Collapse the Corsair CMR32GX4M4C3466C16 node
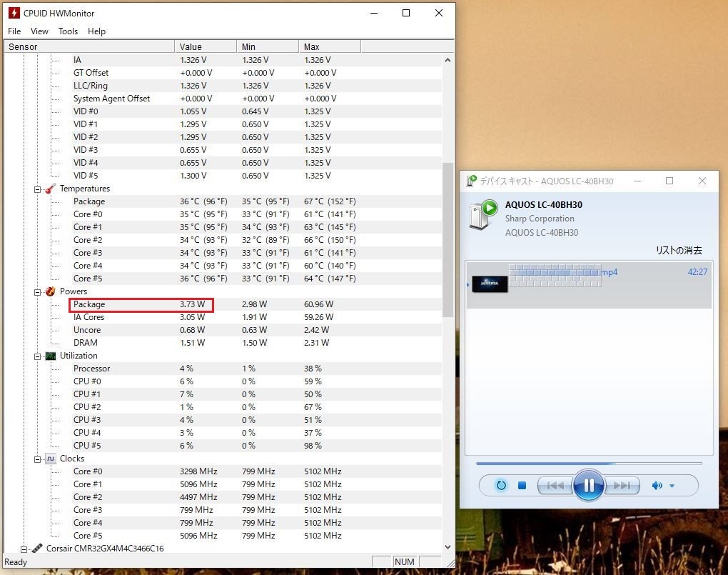 tap(24, 549)
